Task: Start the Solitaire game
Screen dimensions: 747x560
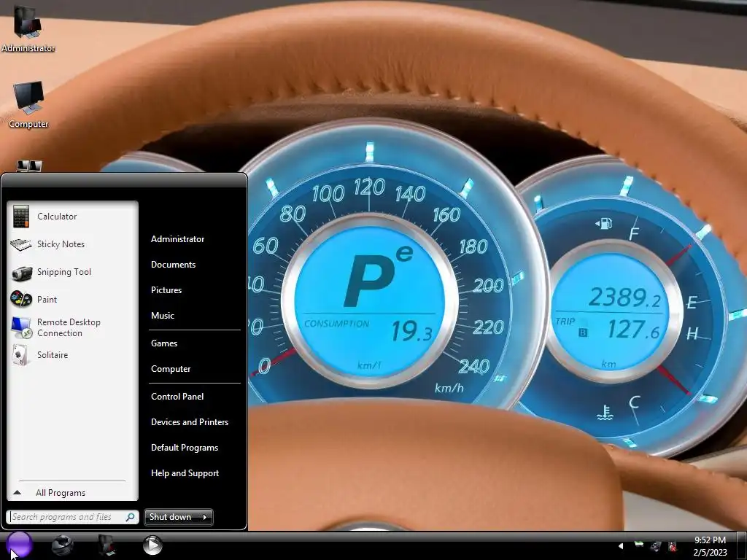Action: click(72, 355)
